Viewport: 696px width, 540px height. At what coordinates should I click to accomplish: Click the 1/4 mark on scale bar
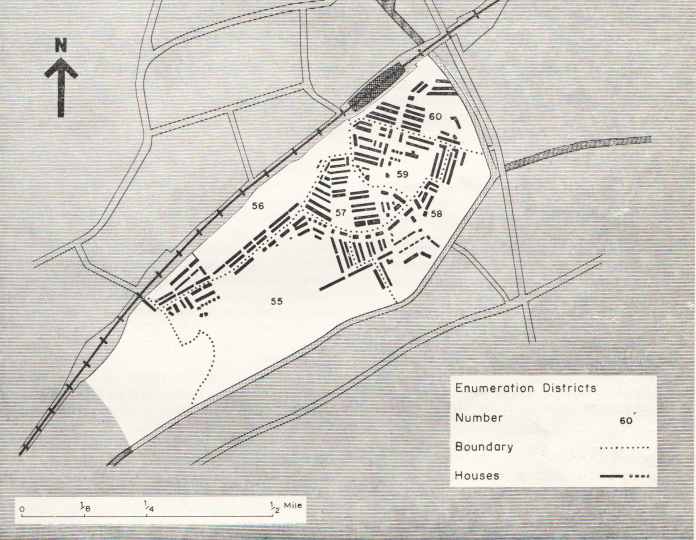[147, 507]
